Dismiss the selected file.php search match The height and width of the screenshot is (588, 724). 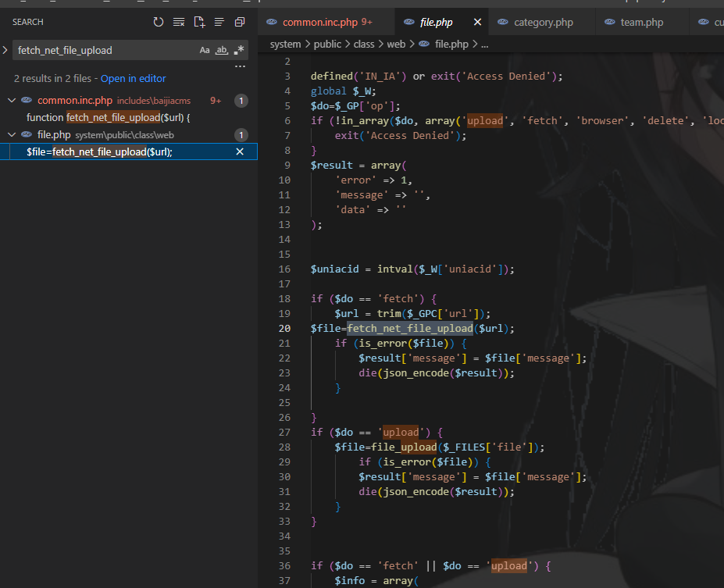pos(241,151)
